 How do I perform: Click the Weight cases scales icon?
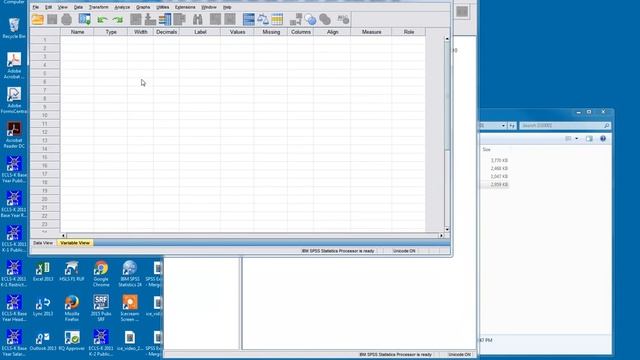263,19
